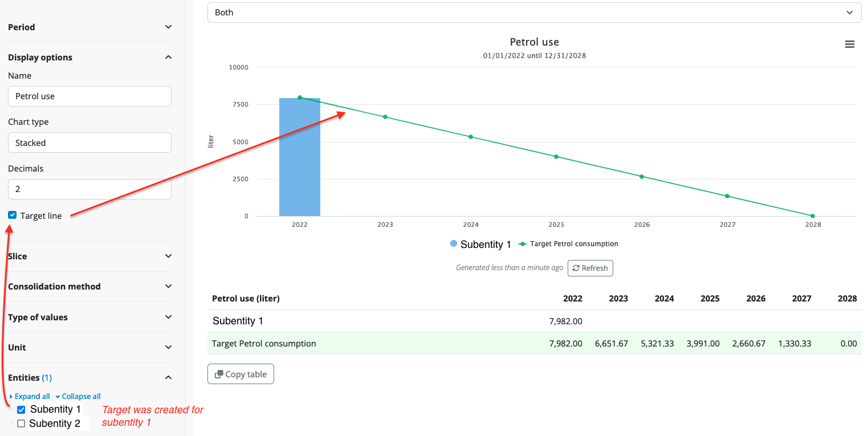Click the 3,991.00 table value
The width and height of the screenshot is (868, 436).
(703, 344)
